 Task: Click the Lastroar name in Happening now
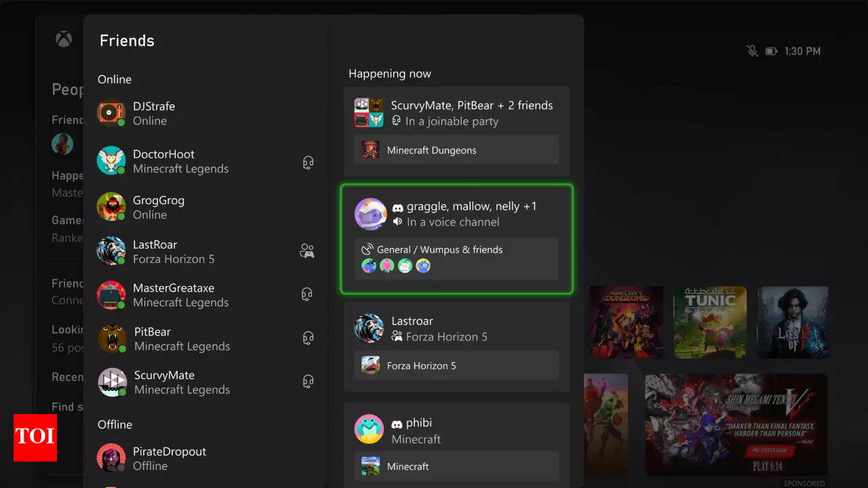point(412,321)
